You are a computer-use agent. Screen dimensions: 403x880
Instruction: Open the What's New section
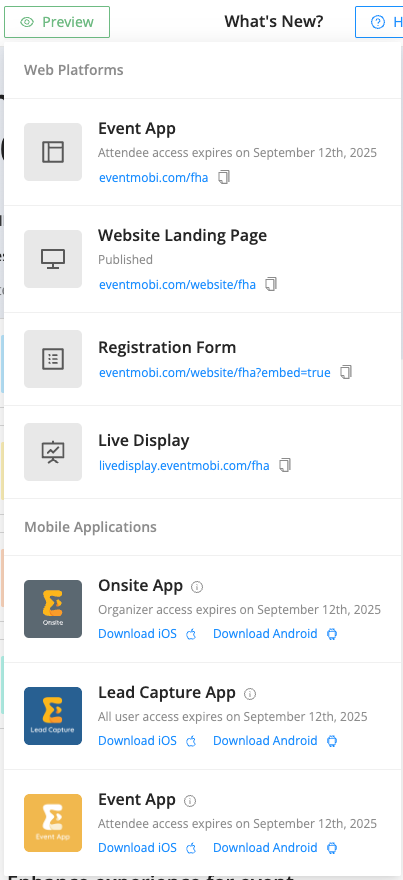point(274,22)
